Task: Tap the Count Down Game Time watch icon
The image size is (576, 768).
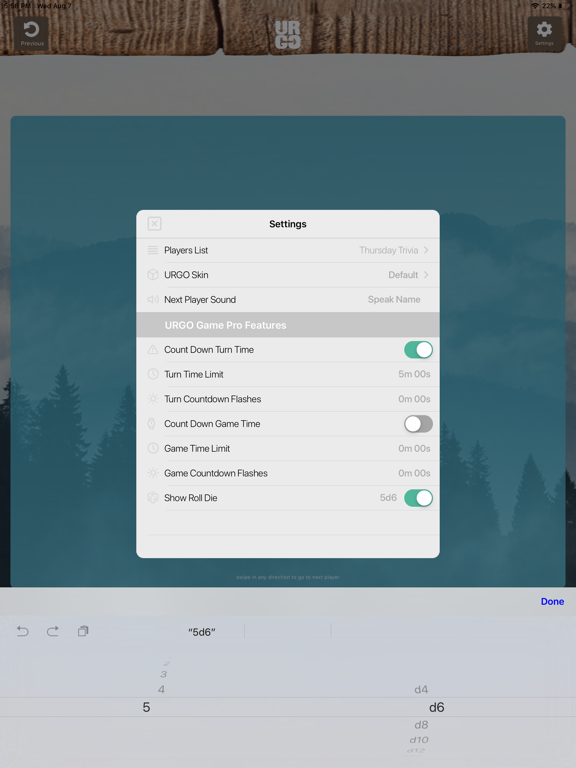Action: (152, 424)
